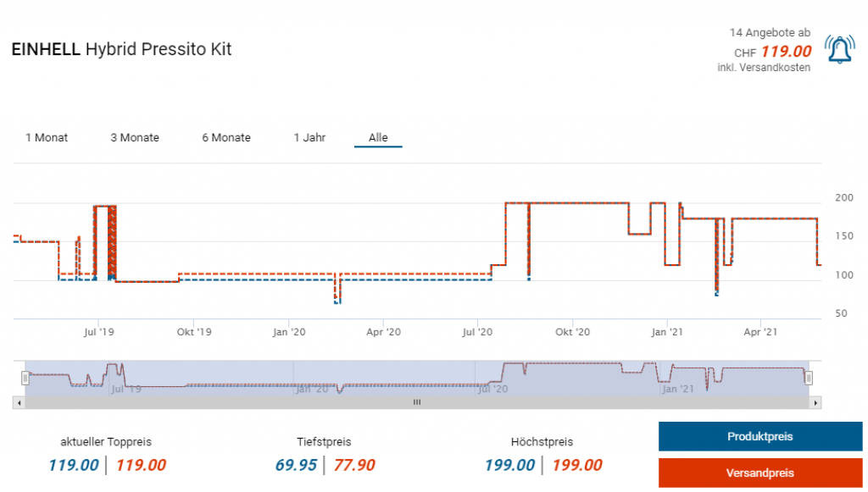The width and height of the screenshot is (868, 492).
Task: Click the EINHELL Hybrid Pressito Kit title
Action: [x=121, y=49]
